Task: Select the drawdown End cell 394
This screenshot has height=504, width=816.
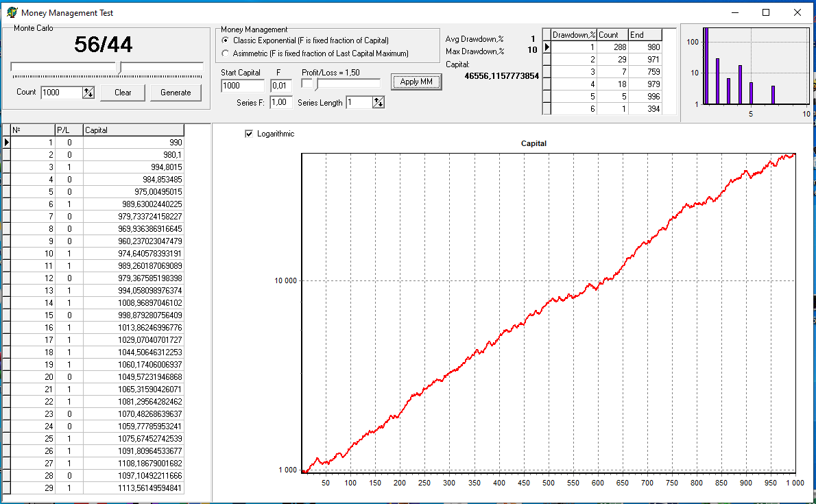Action: tap(645, 109)
